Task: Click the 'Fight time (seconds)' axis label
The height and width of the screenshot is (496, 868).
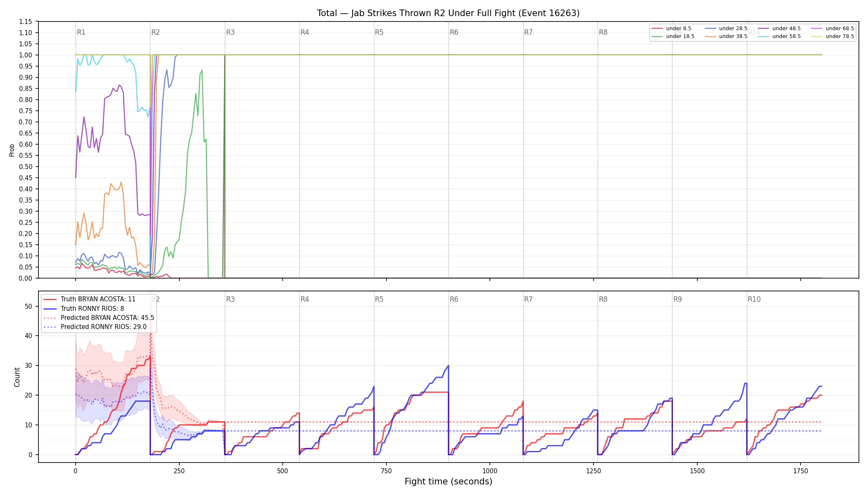Action: (448, 482)
